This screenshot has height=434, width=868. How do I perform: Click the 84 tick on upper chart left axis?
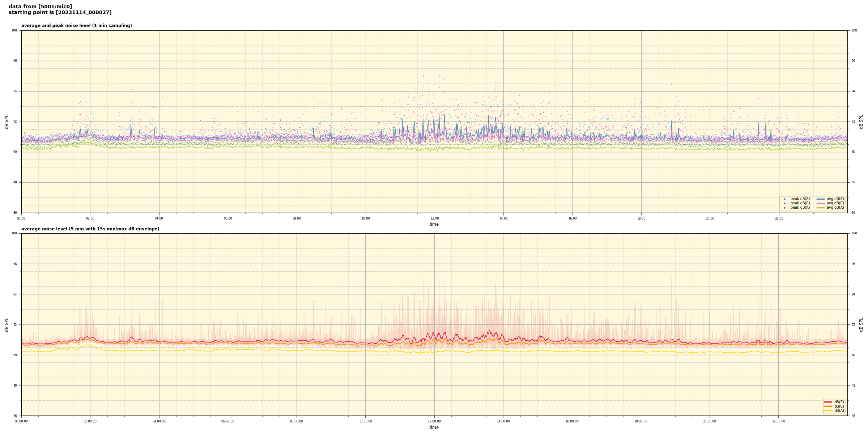pos(15,91)
